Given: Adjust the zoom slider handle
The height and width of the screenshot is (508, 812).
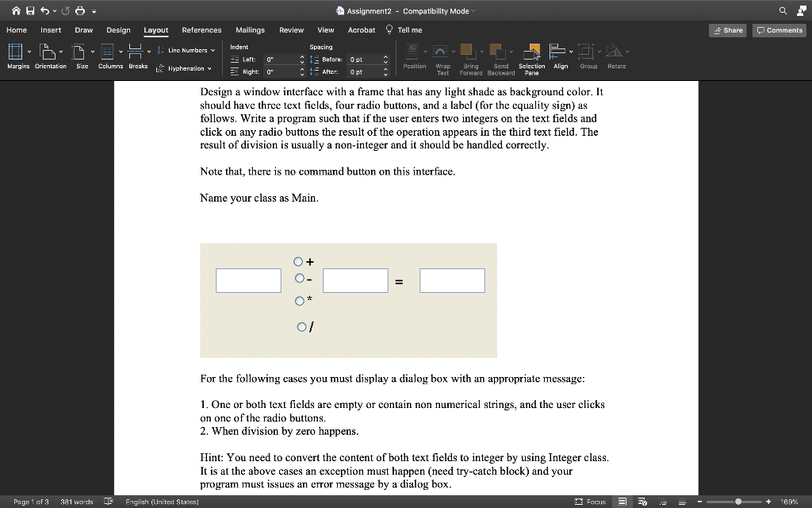Looking at the screenshot, I should (738, 502).
